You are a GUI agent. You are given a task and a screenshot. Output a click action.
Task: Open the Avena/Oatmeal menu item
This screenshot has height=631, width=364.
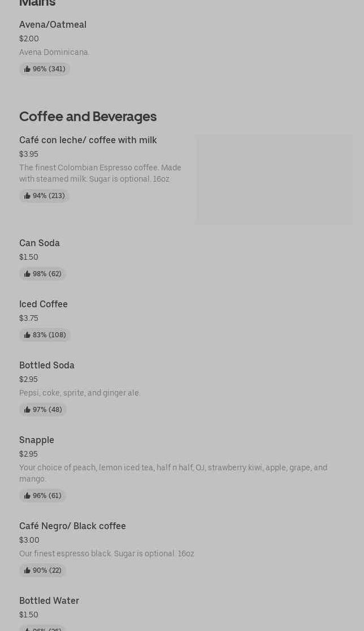(53, 24)
